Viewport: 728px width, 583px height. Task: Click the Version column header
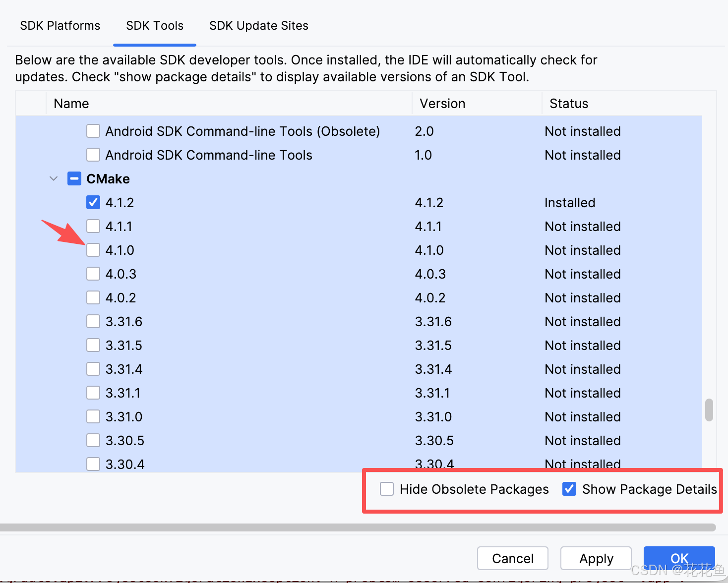point(477,103)
